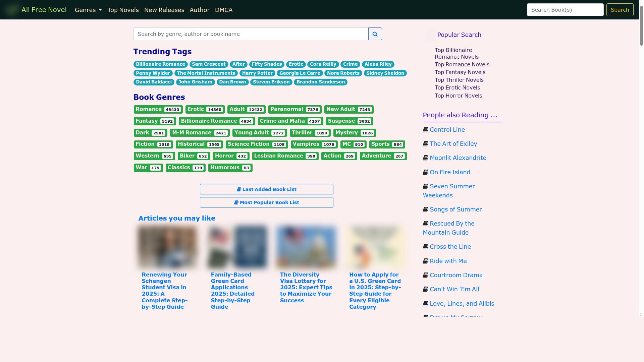Open the Romance genre listing
The height and width of the screenshot is (362, 644).
pyautogui.click(x=158, y=109)
